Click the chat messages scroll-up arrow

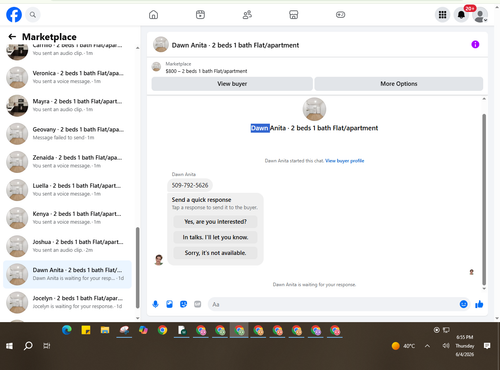click(484, 99)
